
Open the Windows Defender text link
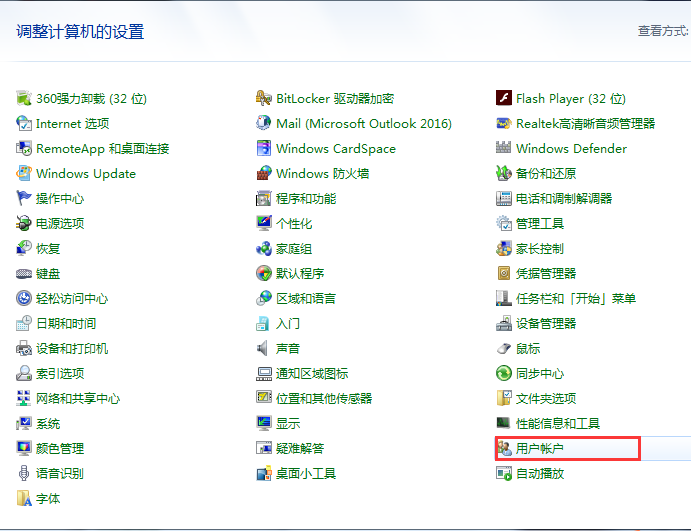point(572,149)
